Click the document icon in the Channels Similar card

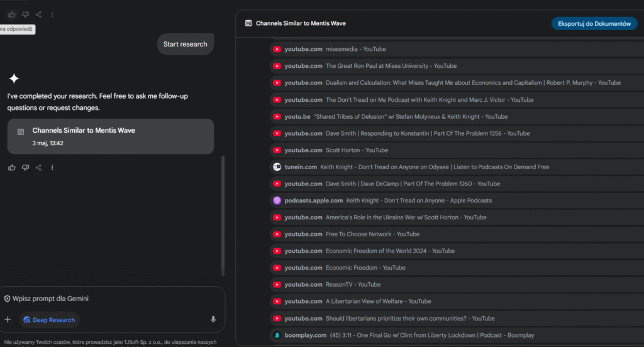point(21,132)
